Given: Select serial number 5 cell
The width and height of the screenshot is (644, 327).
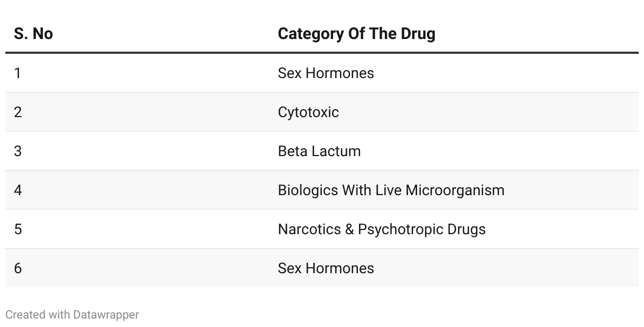Looking at the screenshot, I should pos(18,229).
